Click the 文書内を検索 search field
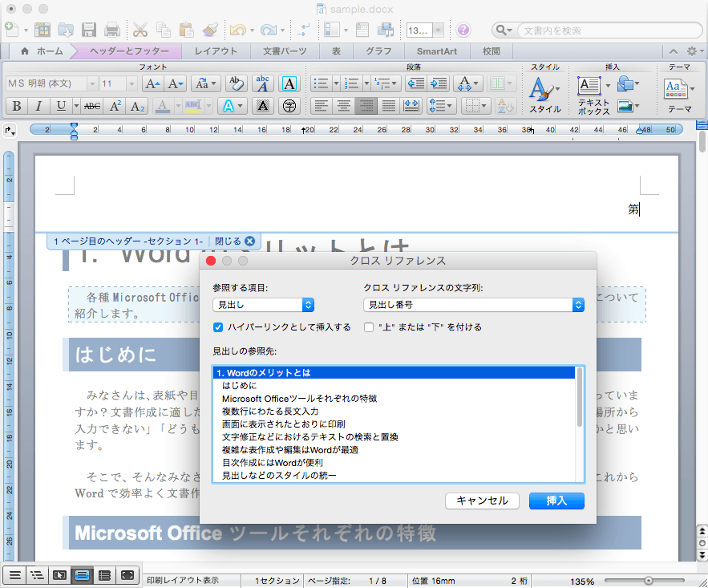The height and width of the screenshot is (588, 708). click(609, 30)
